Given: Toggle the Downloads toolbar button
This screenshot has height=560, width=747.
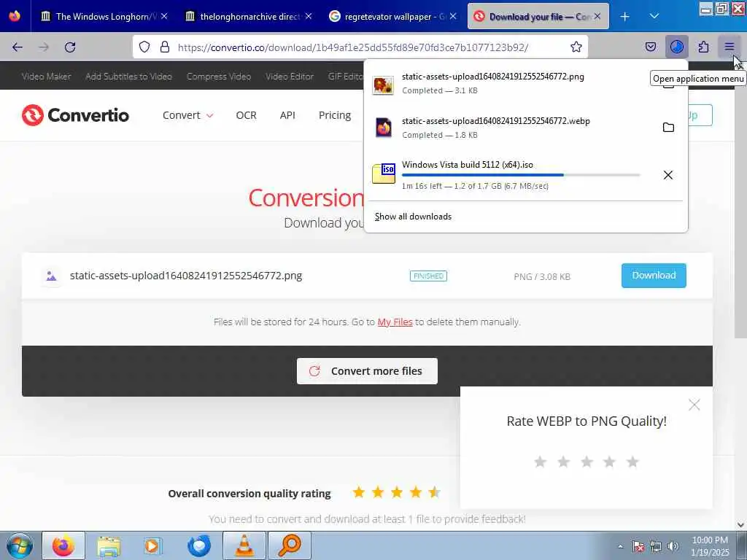Looking at the screenshot, I should pos(676,47).
